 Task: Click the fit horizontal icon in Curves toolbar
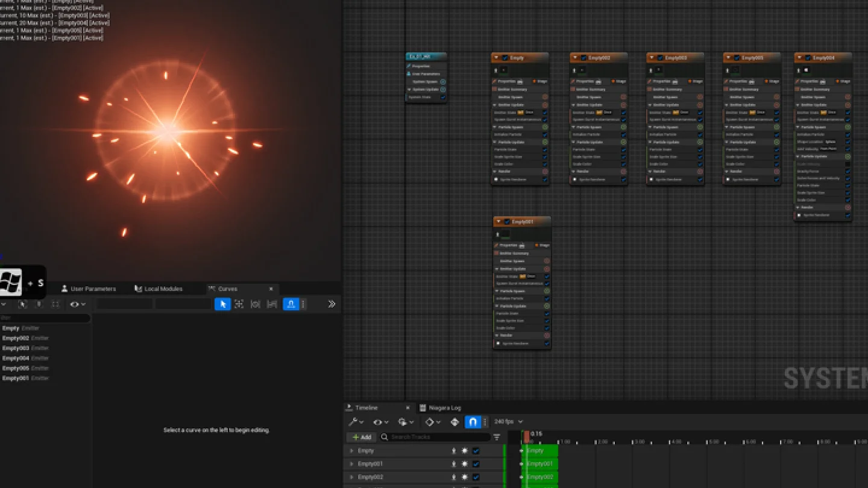256,304
